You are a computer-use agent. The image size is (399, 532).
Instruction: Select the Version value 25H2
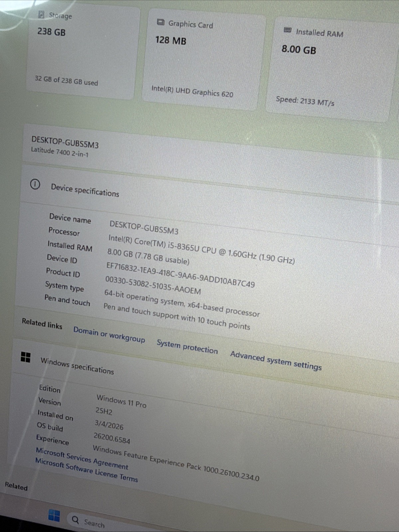click(104, 411)
